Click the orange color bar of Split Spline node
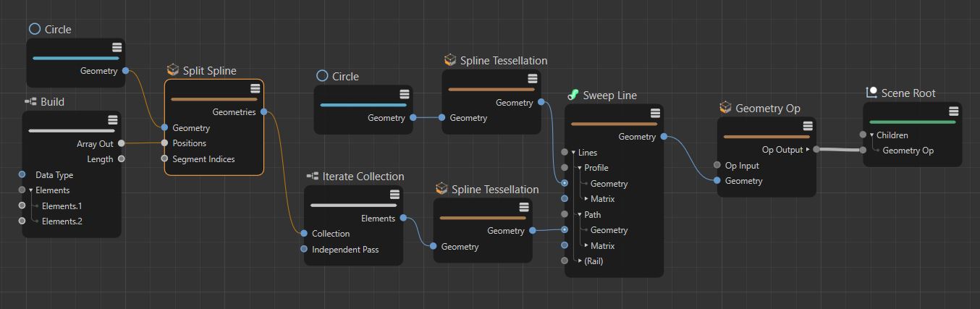Screen dimensions: 980x309 point(214,99)
